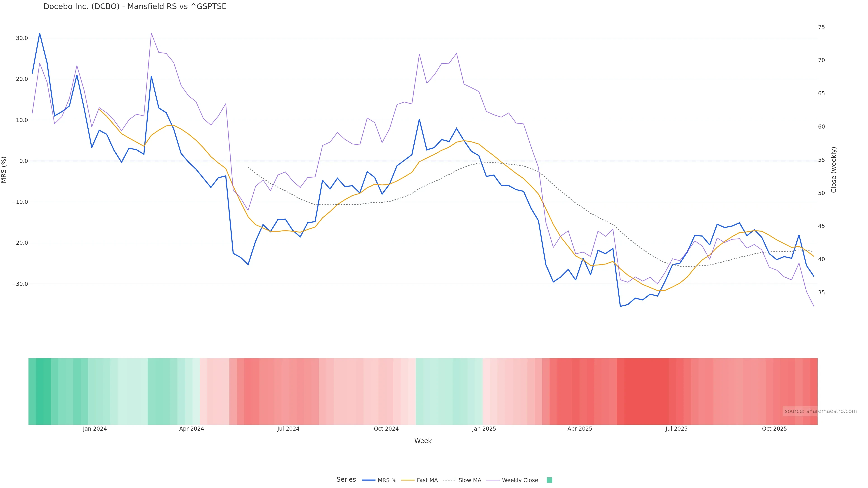Viewport: 868px width, 488px height.
Task: Click the Jul 2024 x-axis label
Action: [288, 429]
